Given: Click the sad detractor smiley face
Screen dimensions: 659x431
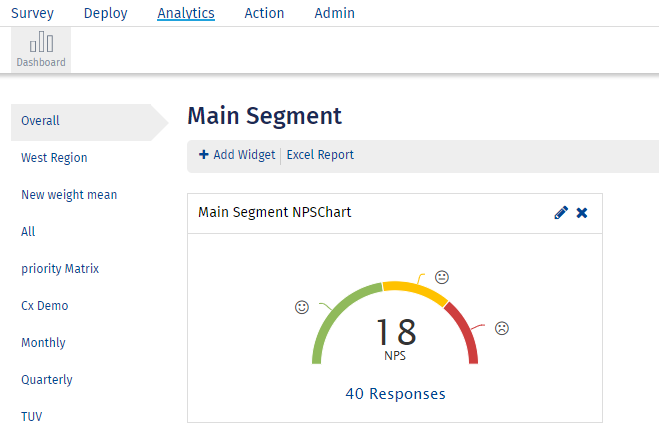Looking at the screenshot, I should click(x=502, y=328).
